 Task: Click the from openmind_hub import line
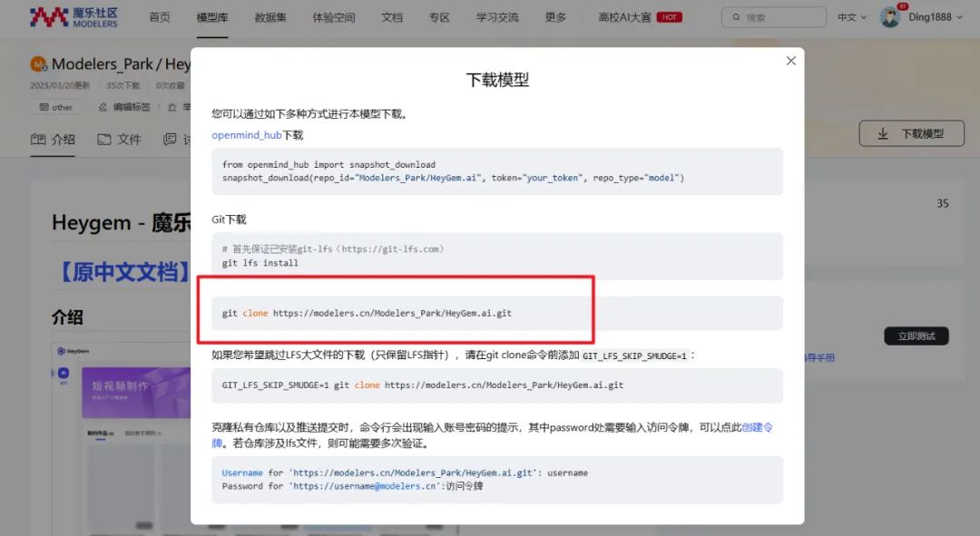point(328,164)
